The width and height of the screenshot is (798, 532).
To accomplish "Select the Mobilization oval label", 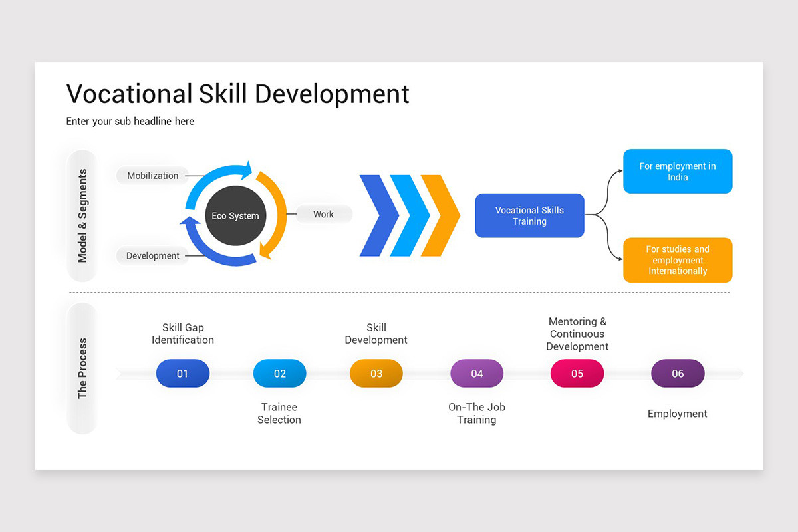I will point(152,175).
